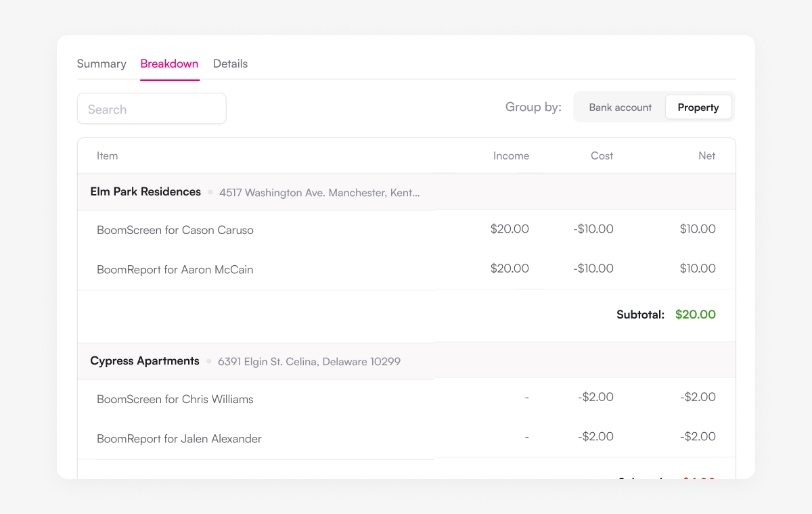Click the Cost column header
Image resolution: width=812 pixels, height=514 pixels.
[602, 156]
